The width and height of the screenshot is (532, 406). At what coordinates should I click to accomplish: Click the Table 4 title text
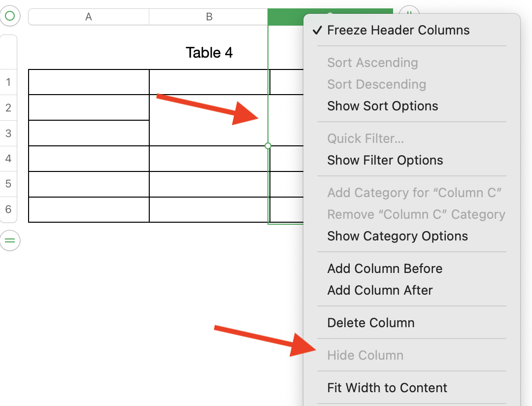click(209, 52)
